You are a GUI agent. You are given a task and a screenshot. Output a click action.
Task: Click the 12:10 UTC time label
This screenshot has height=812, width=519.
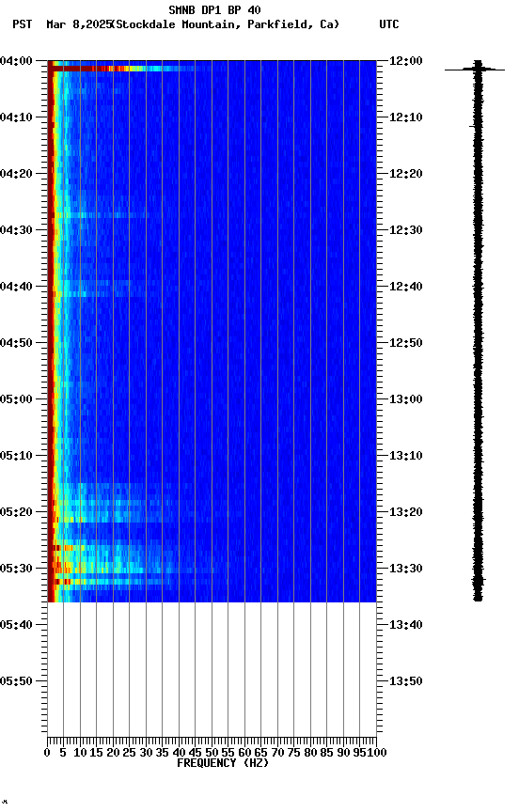[x=406, y=117]
